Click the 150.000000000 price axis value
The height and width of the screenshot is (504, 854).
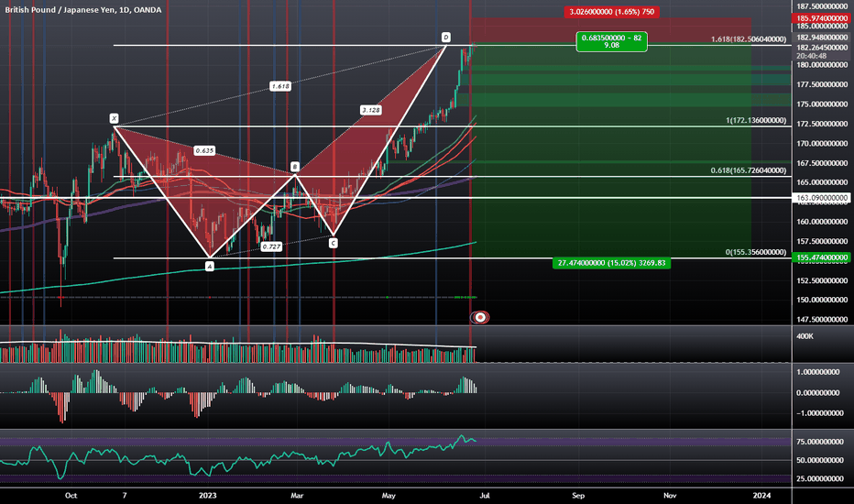pos(822,300)
